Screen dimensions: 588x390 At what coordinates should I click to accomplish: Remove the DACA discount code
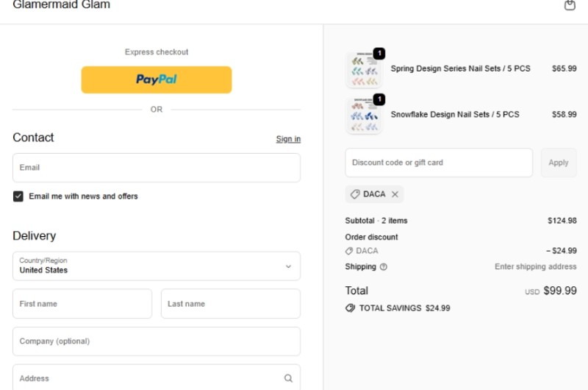pyautogui.click(x=395, y=194)
